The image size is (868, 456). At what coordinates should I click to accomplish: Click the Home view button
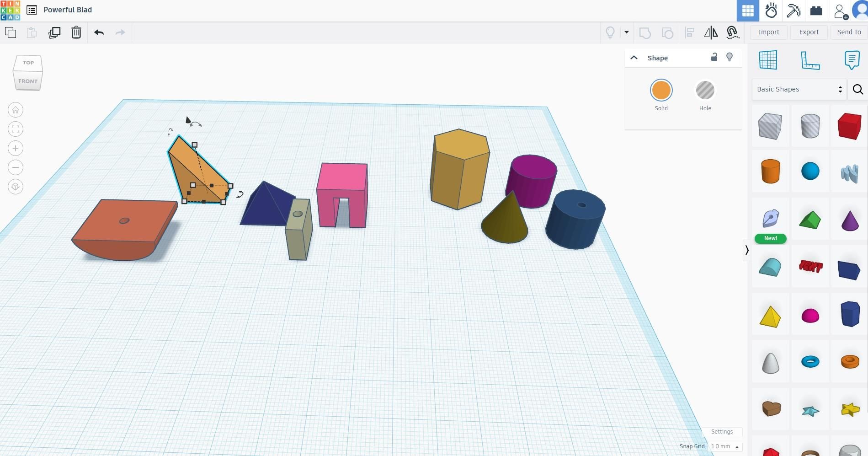coord(16,110)
